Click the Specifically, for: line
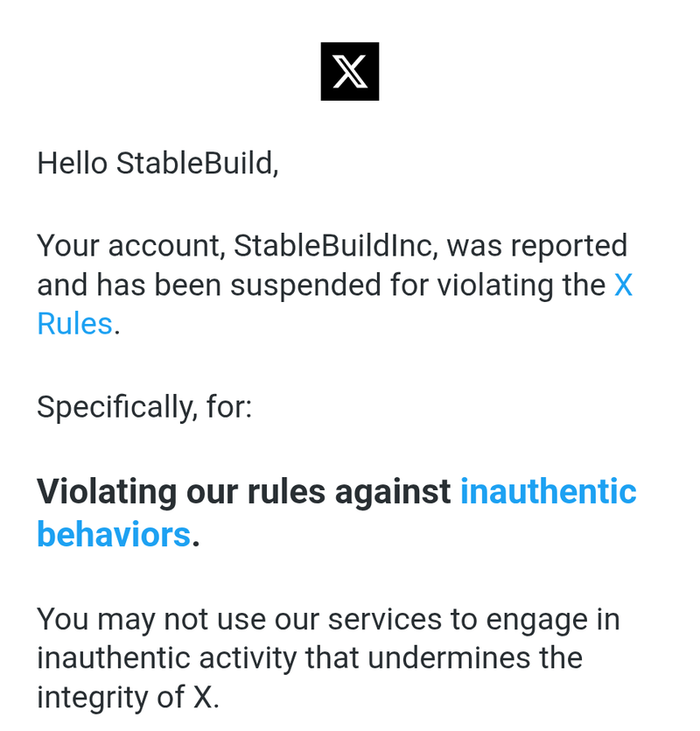Image resolution: width=700 pixels, height=731 pixels. point(144,407)
